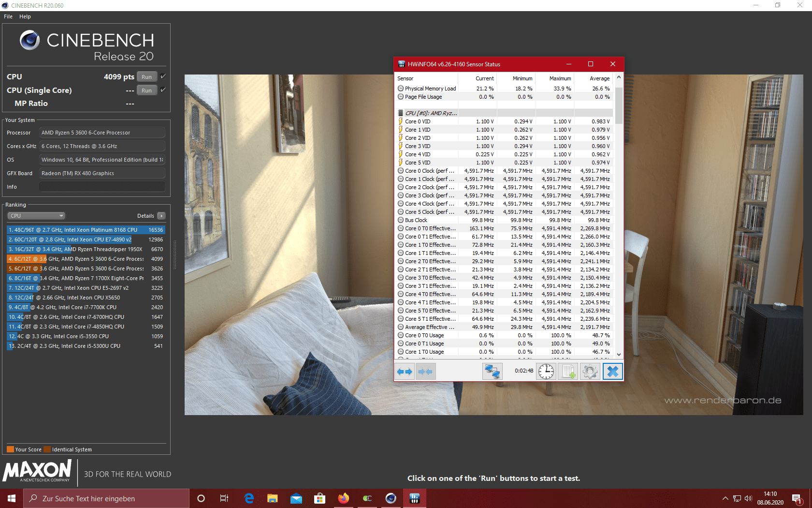The height and width of the screenshot is (508, 812).
Task: Click the Windows taskbar search box
Action: coord(106,498)
